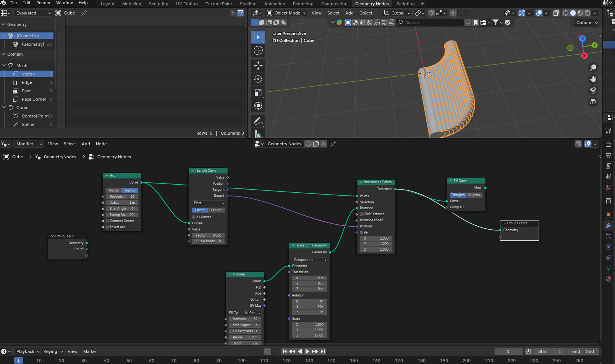Enable the Invert Arc checkbox
615x364 pixels.
pyautogui.click(x=108, y=227)
